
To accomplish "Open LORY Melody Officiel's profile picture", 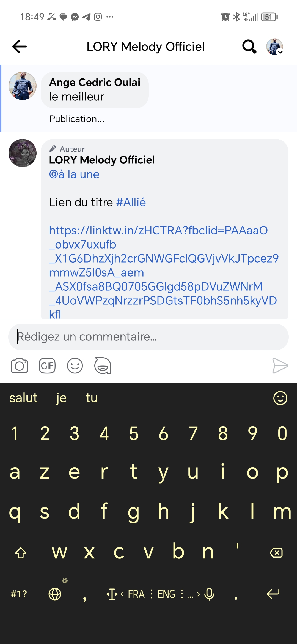I will (x=23, y=153).
